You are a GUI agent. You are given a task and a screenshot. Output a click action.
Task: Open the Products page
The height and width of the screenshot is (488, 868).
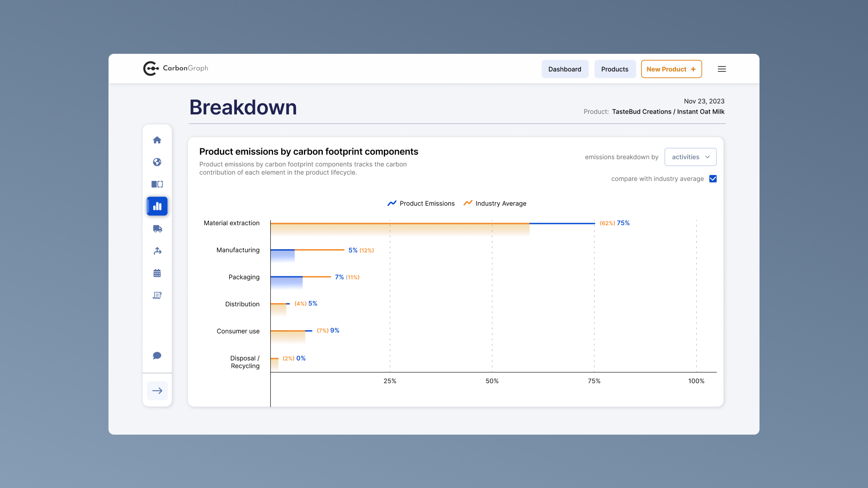[615, 69]
